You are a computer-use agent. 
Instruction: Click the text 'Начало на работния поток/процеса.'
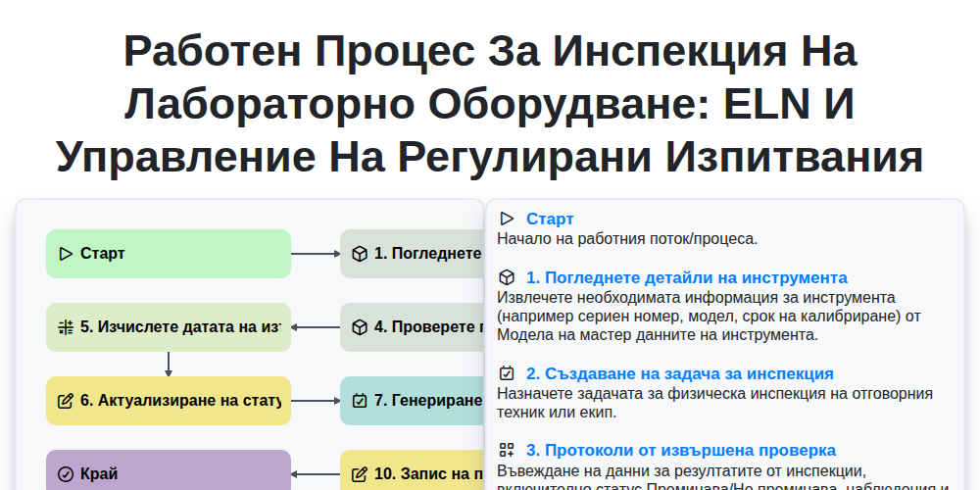[627, 239]
